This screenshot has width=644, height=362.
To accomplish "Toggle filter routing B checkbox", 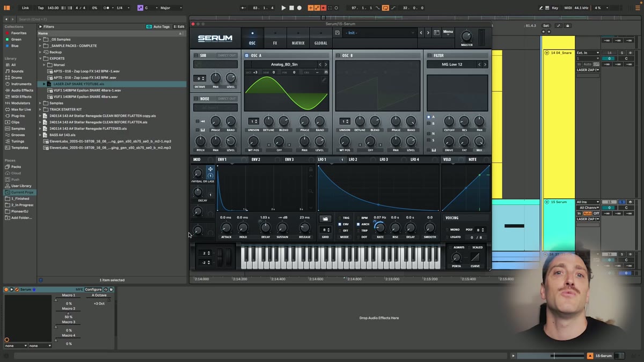I will (429, 123).
